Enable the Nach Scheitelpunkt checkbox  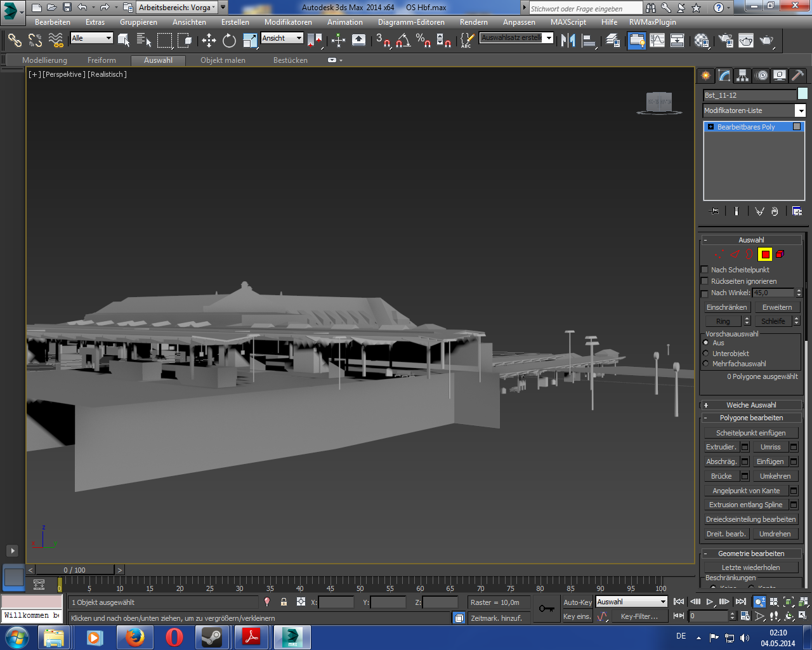(704, 270)
